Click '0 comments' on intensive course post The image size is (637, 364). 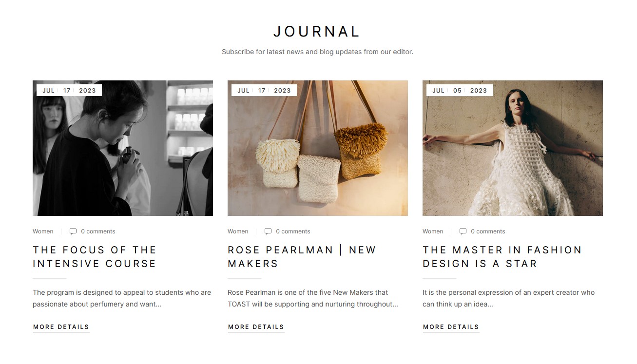click(98, 231)
